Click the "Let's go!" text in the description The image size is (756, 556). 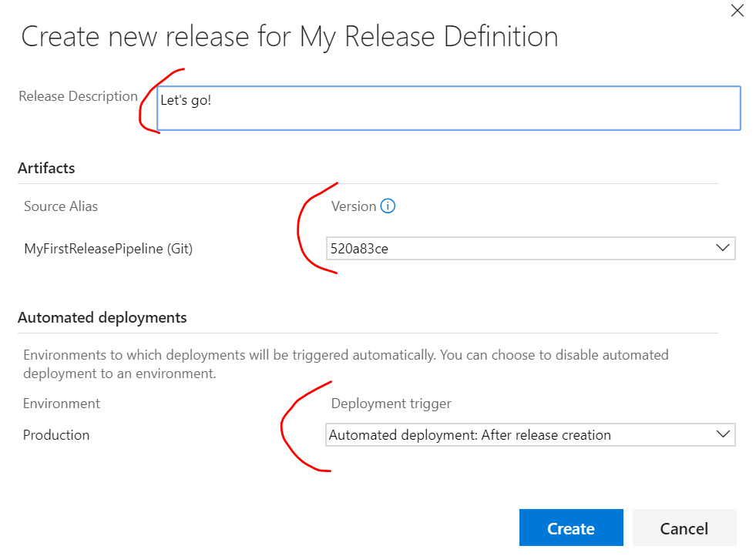click(x=186, y=100)
